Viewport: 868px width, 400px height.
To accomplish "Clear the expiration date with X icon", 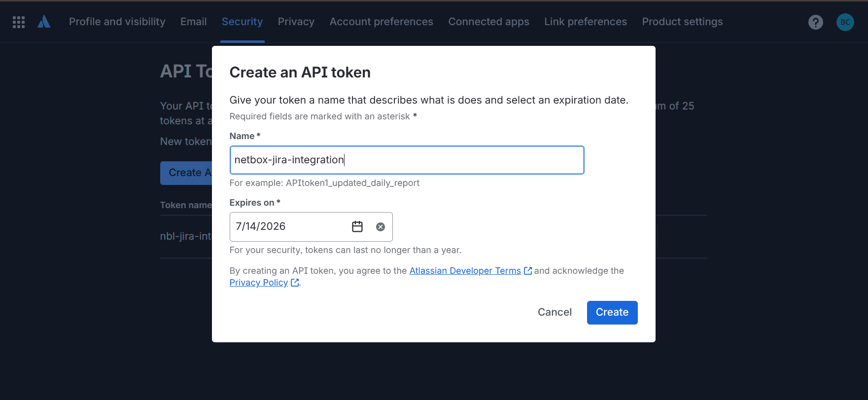I will point(381,227).
